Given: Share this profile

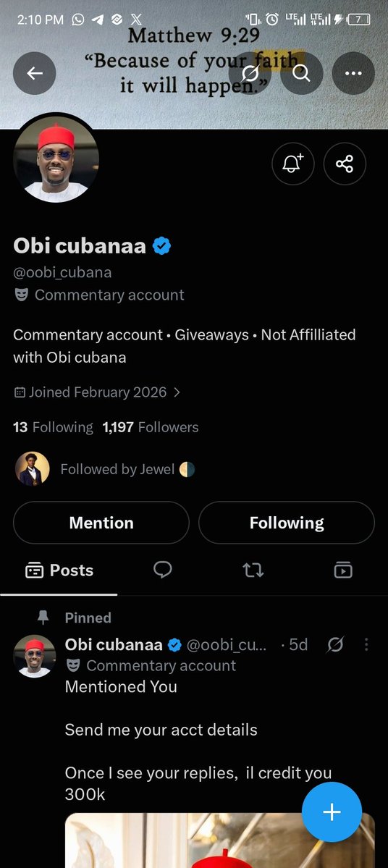Looking at the screenshot, I should click(345, 164).
